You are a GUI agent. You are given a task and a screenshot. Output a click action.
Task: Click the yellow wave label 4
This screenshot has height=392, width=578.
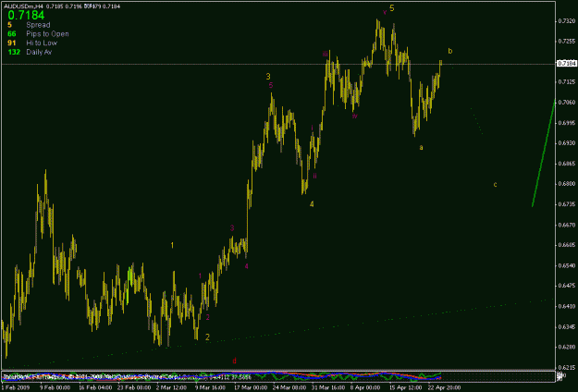(312, 203)
